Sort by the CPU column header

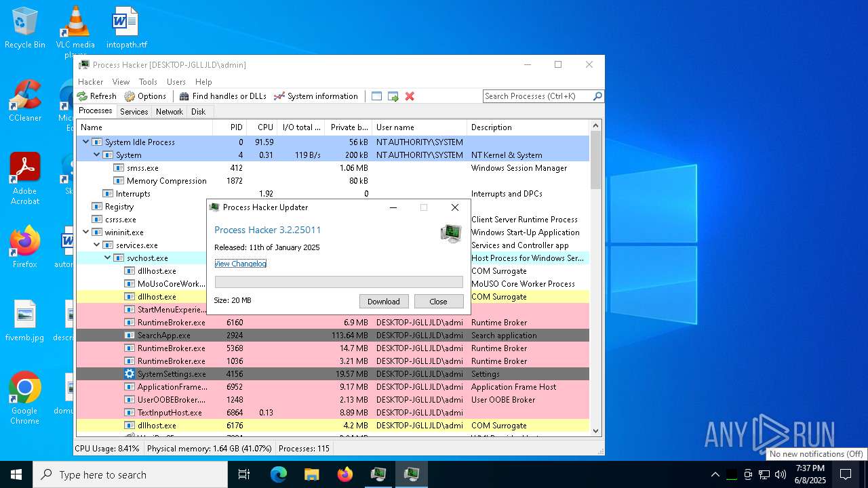coord(262,127)
